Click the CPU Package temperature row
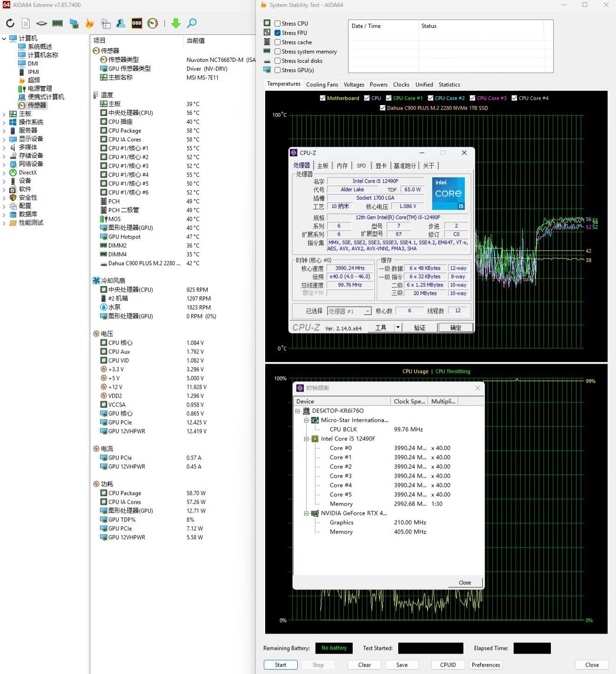 (x=172, y=131)
